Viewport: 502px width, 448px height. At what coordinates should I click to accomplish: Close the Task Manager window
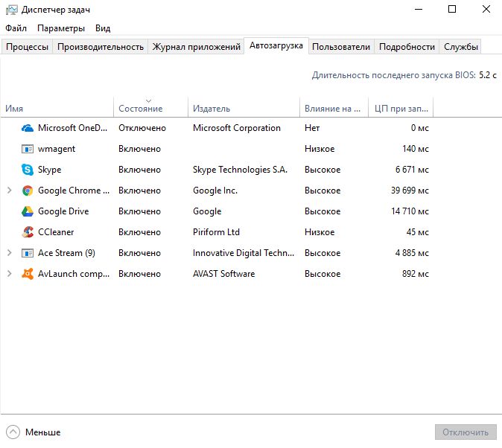click(486, 9)
